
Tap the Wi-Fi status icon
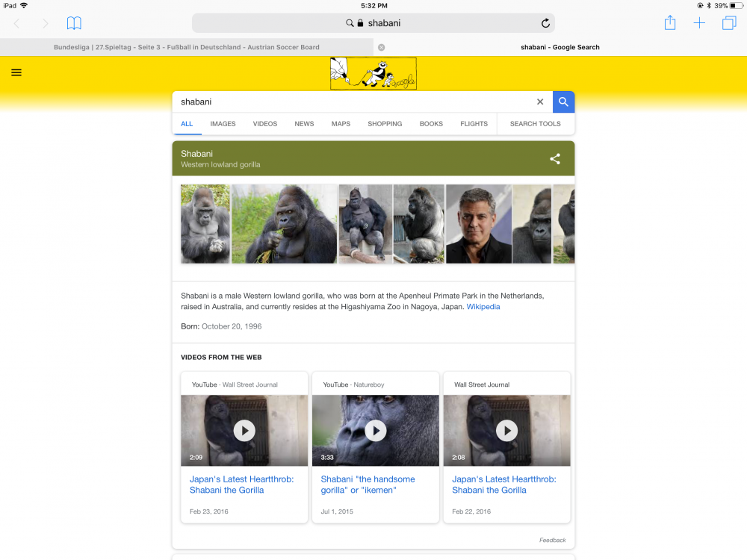click(x=24, y=6)
